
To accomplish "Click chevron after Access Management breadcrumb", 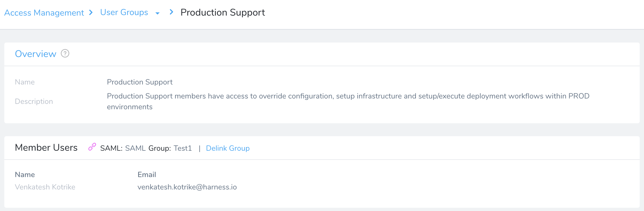I will [91, 12].
